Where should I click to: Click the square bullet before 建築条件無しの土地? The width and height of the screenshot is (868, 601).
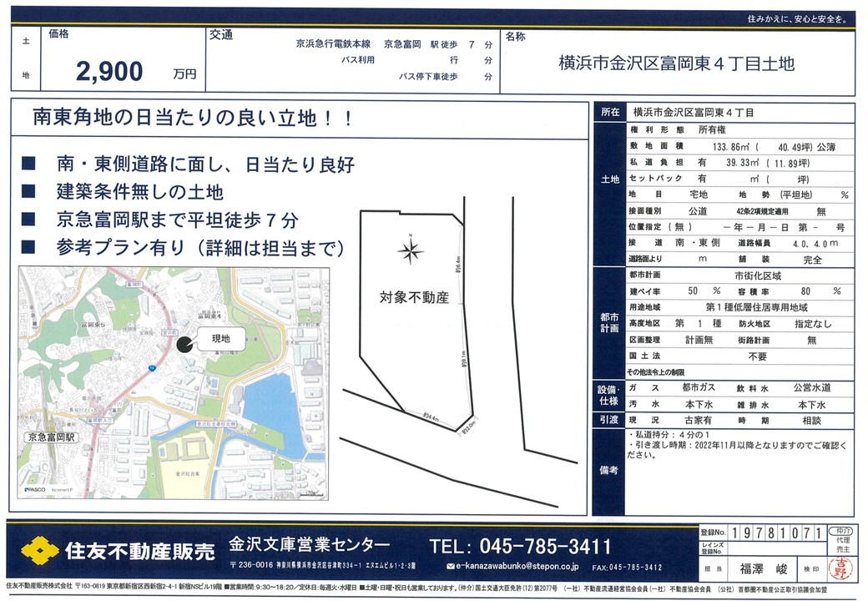tap(31, 193)
